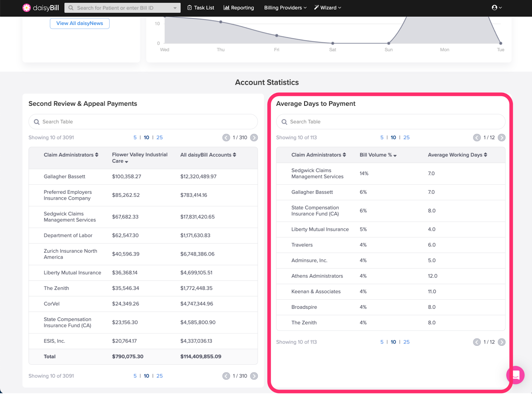The width and height of the screenshot is (532, 404).
Task: Show 5 rows in Second Review bottom pager
Action: [x=135, y=376]
